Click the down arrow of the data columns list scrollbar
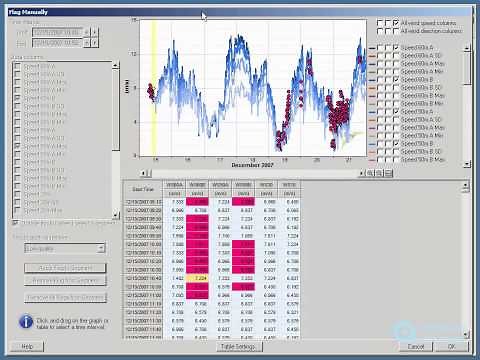The width and height of the screenshot is (480, 360). coord(116,215)
